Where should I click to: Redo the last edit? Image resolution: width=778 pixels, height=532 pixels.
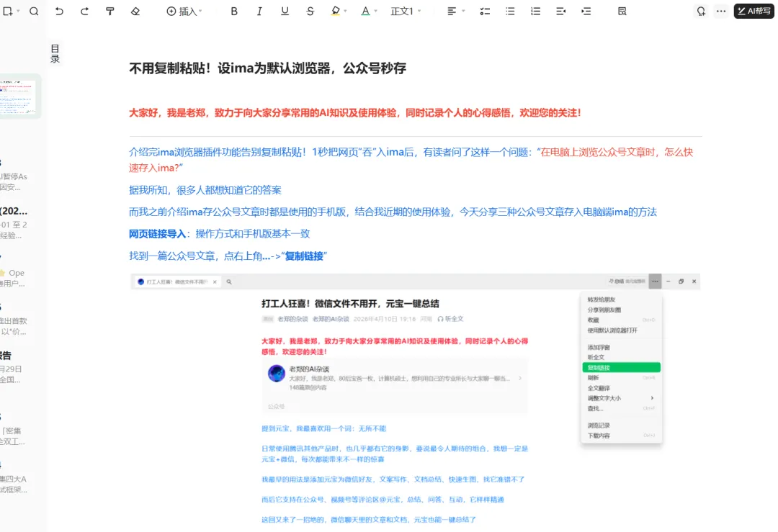click(x=84, y=11)
